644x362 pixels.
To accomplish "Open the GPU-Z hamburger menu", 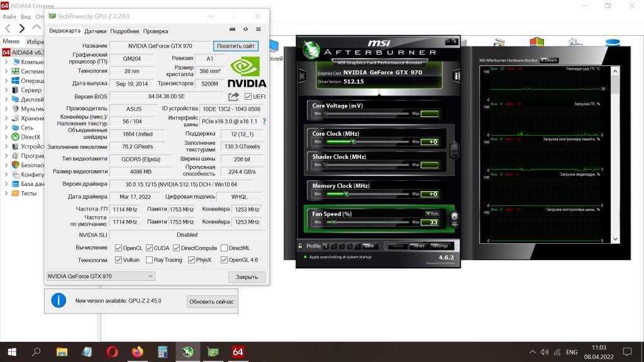I will click(258, 30).
